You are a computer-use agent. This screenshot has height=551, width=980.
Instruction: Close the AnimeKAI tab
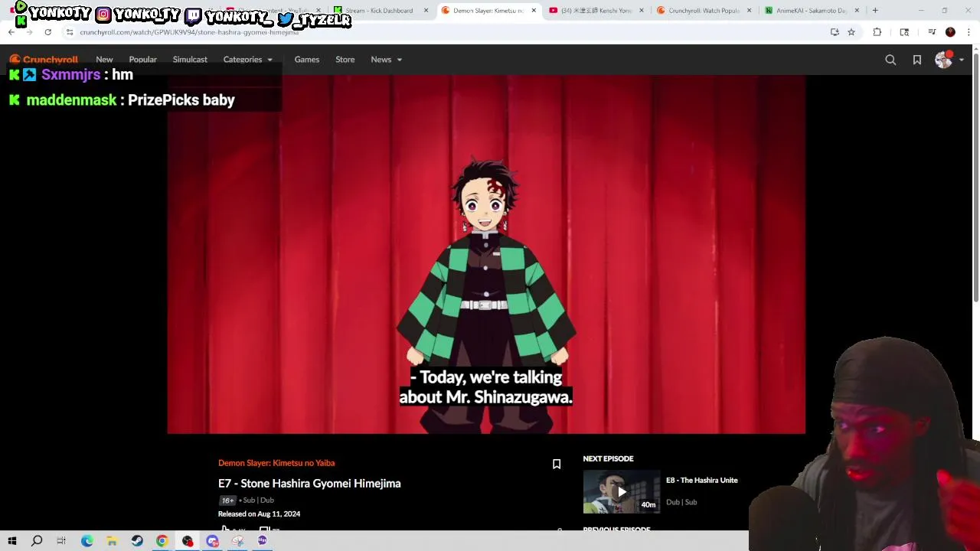(x=857, y=11)
